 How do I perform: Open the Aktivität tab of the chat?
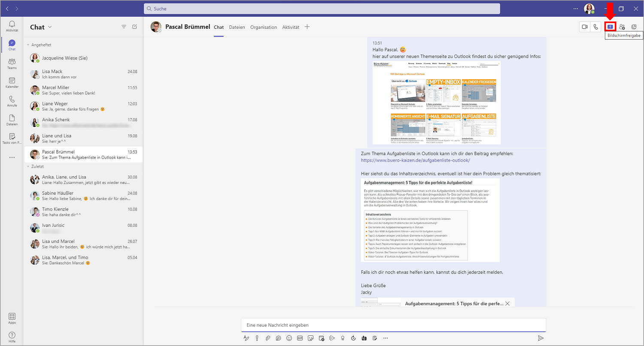pos(291,27)
